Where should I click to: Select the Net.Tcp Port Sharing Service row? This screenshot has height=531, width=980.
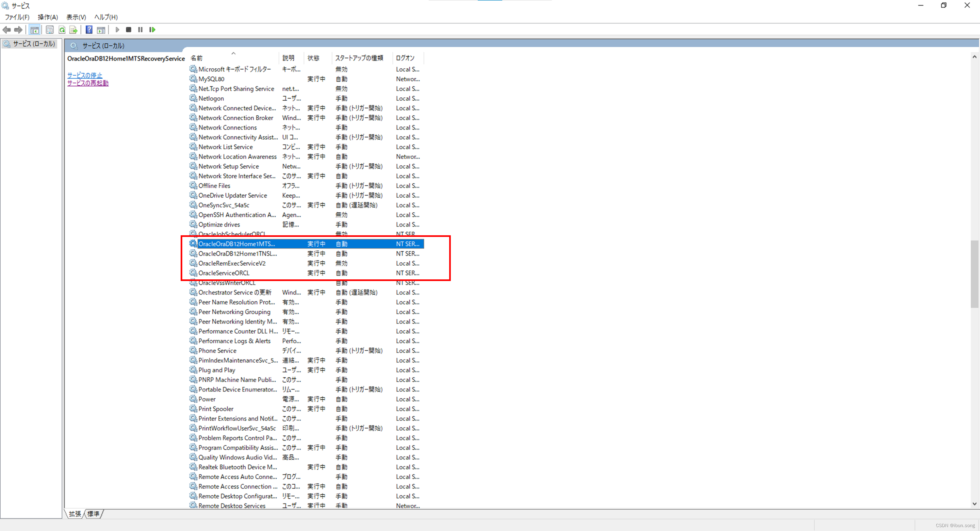point(306,89)
